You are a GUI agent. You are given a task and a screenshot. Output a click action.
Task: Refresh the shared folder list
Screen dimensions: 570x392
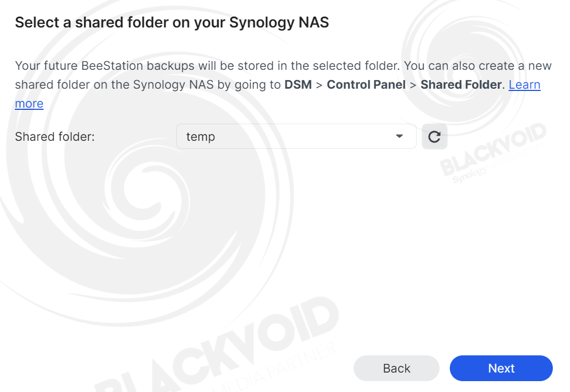coord(434,137)
